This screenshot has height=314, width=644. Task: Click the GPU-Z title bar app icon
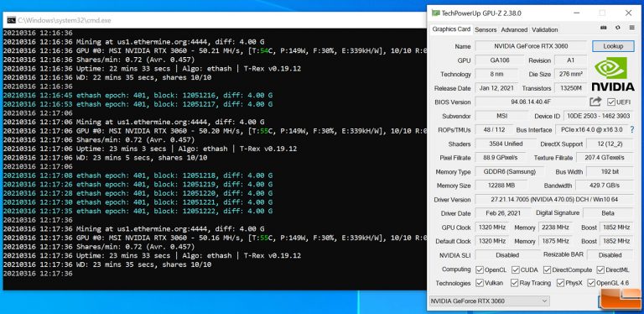pos(436,13)
